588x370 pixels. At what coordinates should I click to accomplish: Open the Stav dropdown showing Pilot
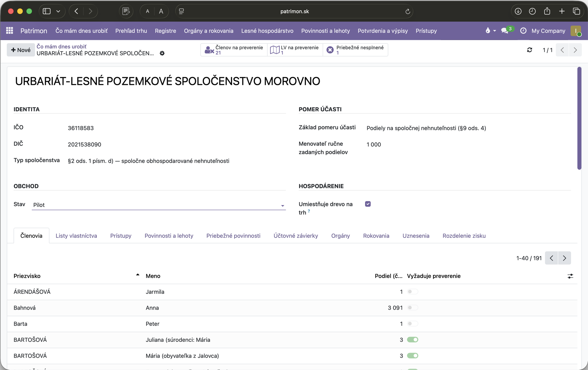click(x=159, y=205)
